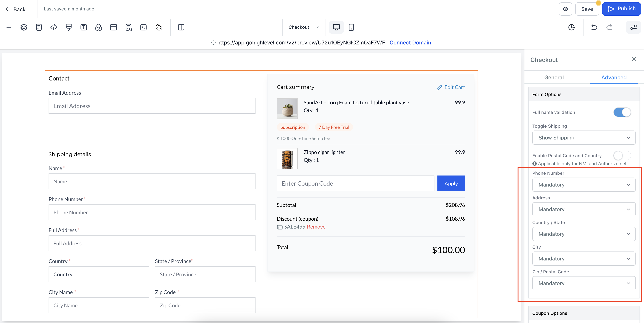Click the preview eye icon
Image resolution: width=644 pixels, height=323 pixels.
[x=566, y=9]
